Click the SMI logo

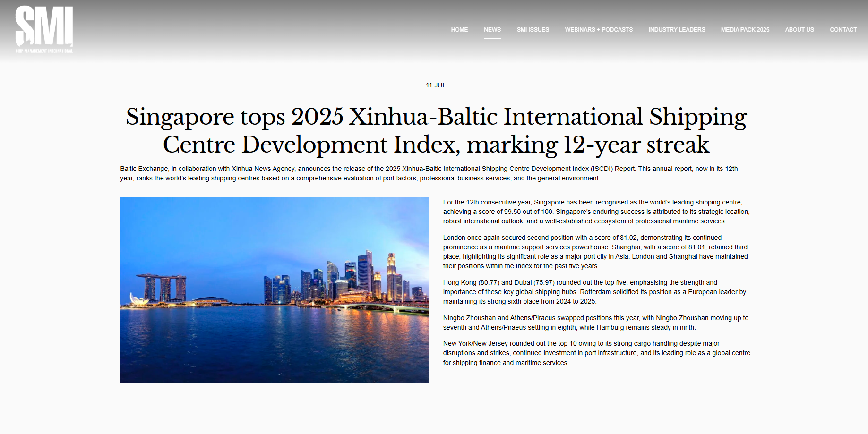pos(44,26)
